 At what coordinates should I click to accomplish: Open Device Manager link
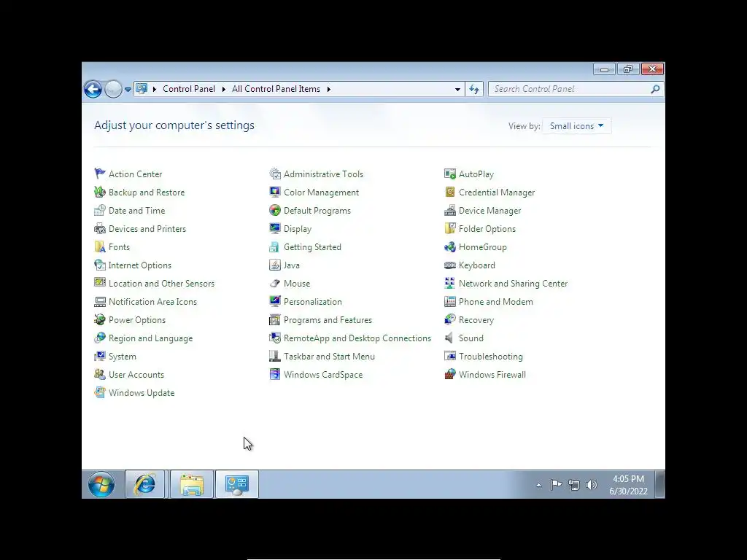point(489,211)
